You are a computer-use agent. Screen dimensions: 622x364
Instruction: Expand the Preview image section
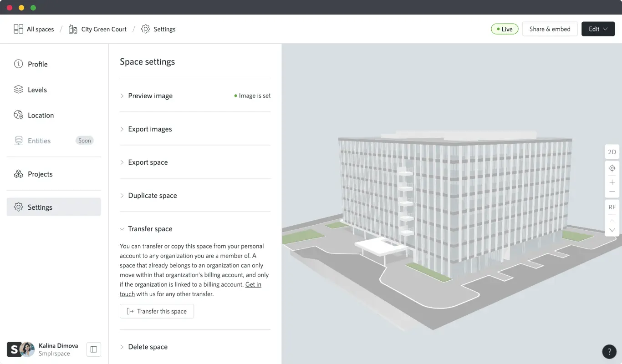click(195, 96)
